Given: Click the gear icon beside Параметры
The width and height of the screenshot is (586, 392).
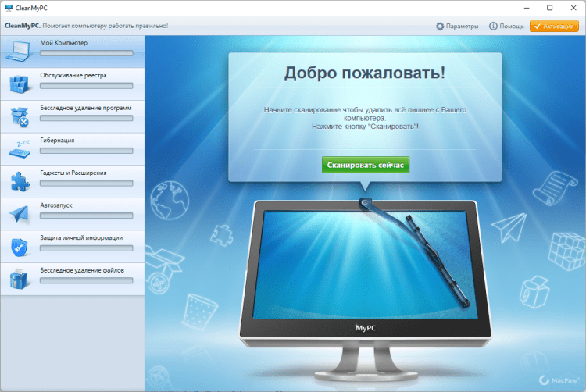Looking at the screenshot, I should (440, 26).
